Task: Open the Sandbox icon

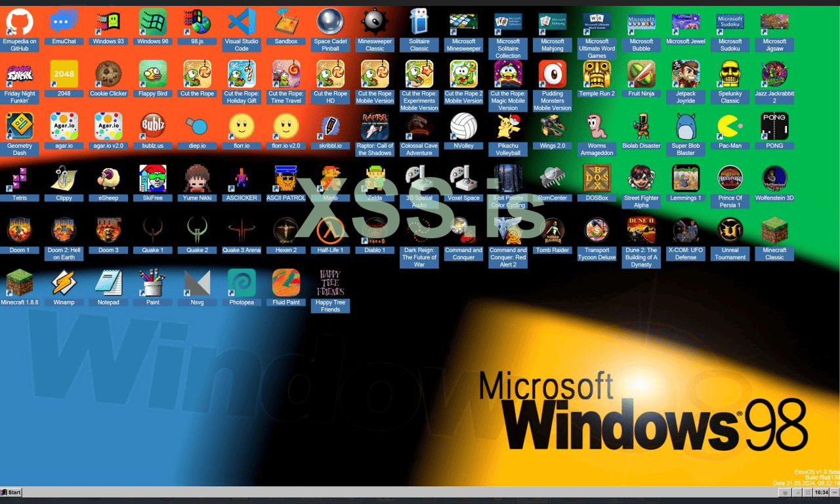Action: pyautogui.click(x=286, y=22)
